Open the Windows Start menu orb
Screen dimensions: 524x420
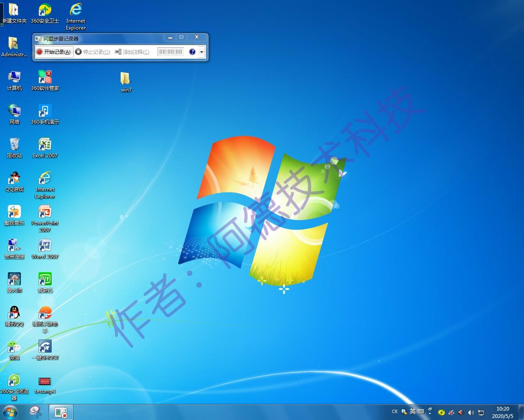coord(10,412)
